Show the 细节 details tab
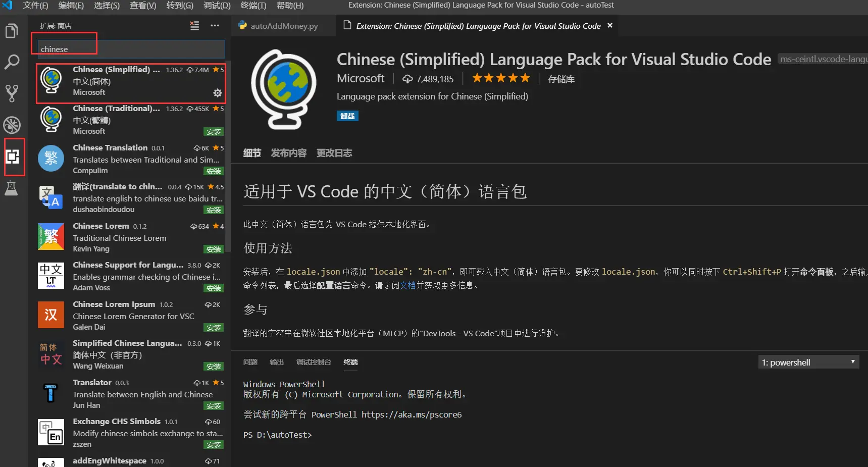 click(x=252, y=153)
